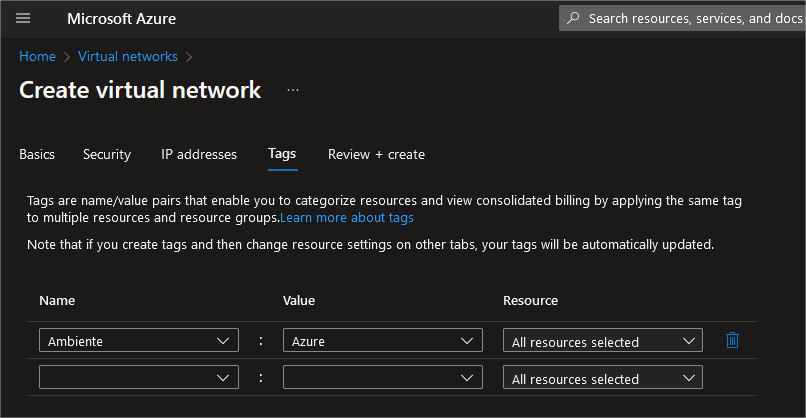Click the Create virtual network heading
806x418 pixels.
pos(140,90)
